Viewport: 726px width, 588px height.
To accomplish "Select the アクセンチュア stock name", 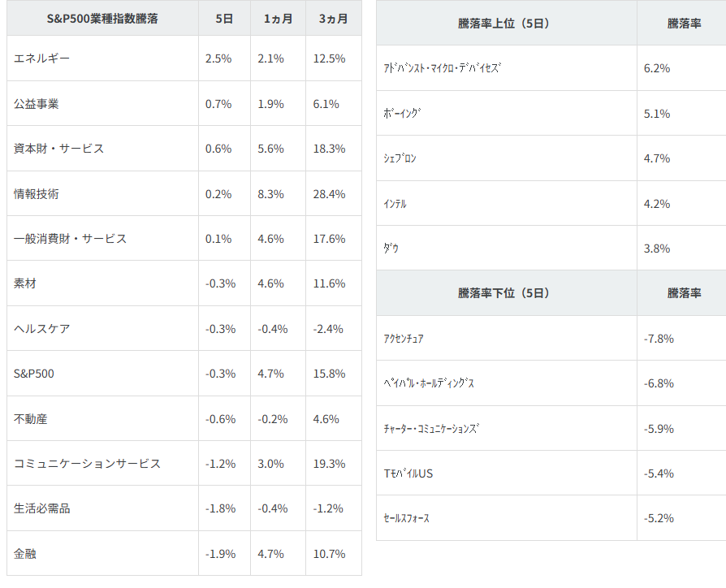I will coord(404,339).
